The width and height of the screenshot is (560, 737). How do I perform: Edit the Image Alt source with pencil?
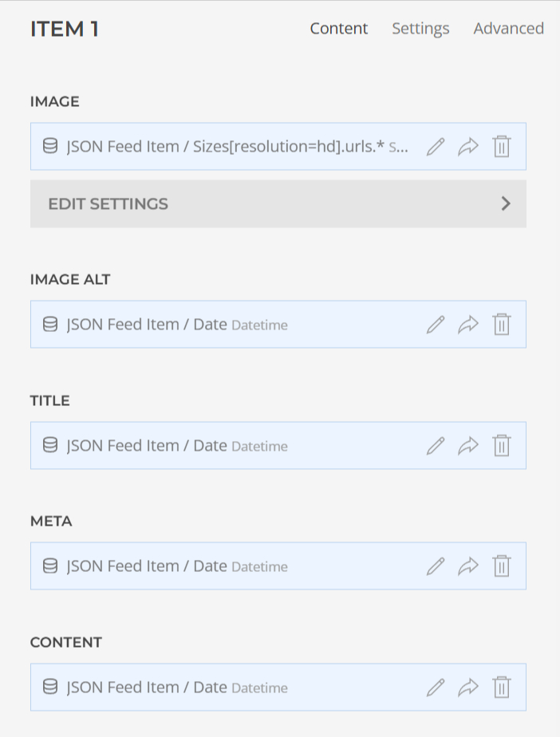pos(435,325)
